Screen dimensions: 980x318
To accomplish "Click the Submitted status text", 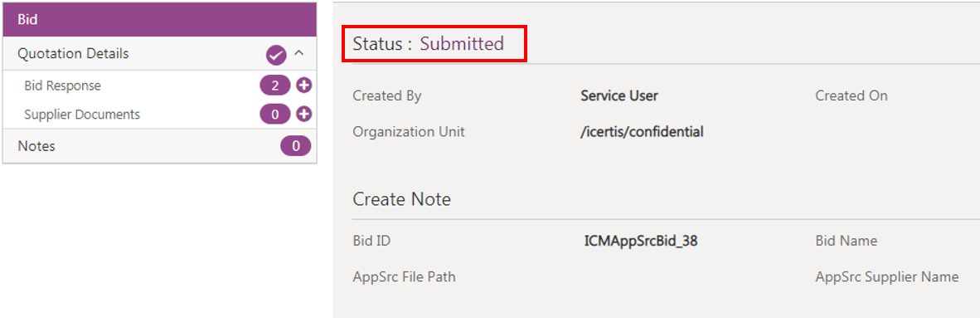I will 462,44.
